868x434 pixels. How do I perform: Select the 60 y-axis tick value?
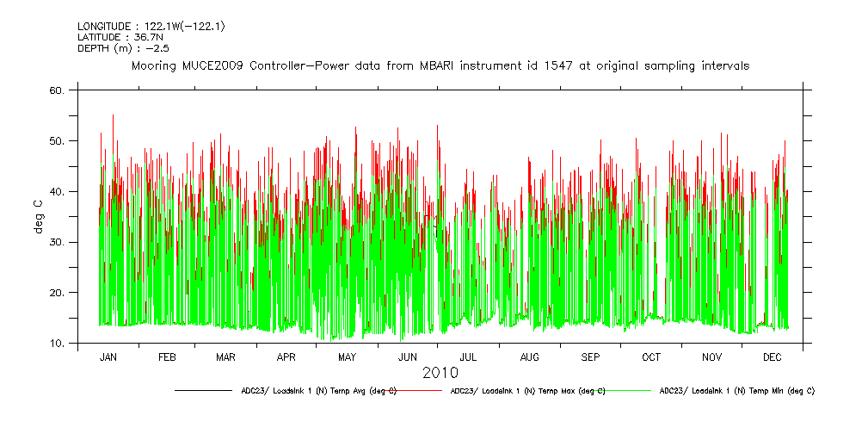click(x=58, y=90)
